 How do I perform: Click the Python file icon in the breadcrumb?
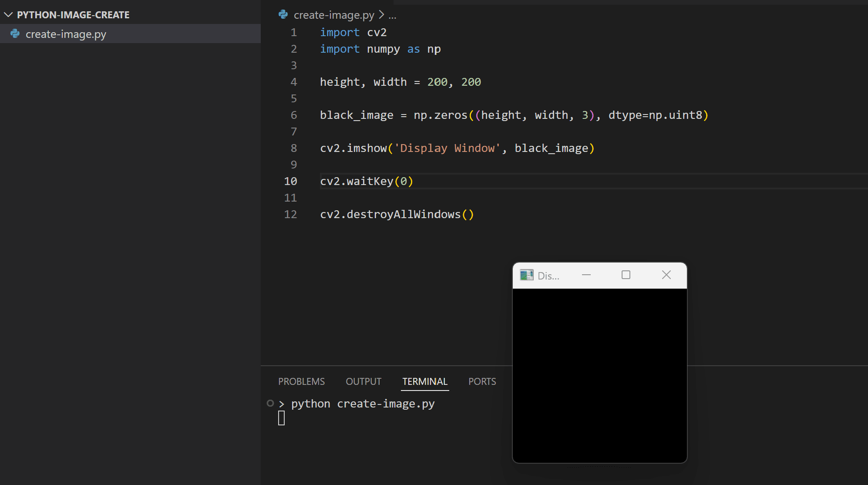[x=283, y=15]
